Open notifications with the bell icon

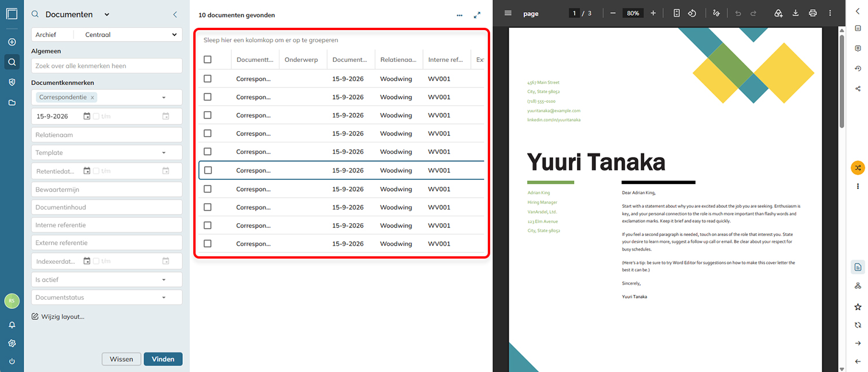pos(12,325)
